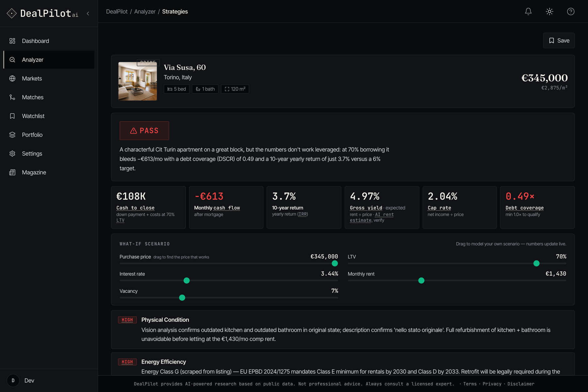Click the Energy Efficiency heading
588x392 pixels.
(164, 362)
